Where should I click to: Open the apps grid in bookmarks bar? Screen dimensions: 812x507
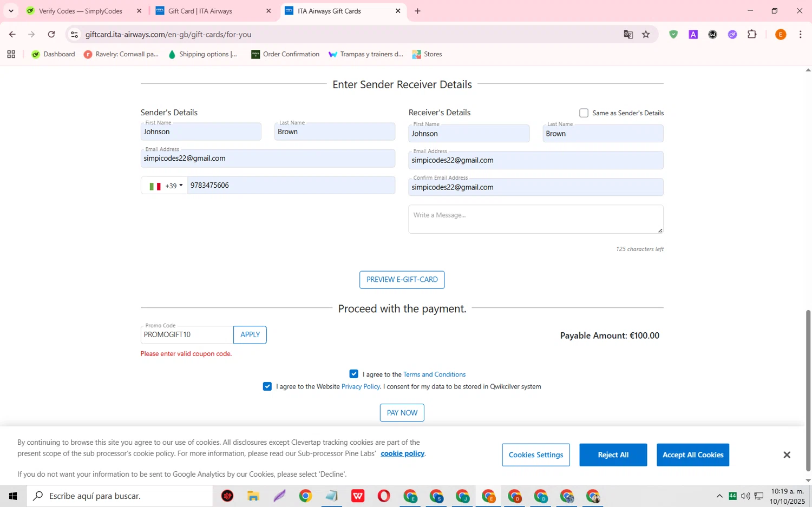coord(11,54)
